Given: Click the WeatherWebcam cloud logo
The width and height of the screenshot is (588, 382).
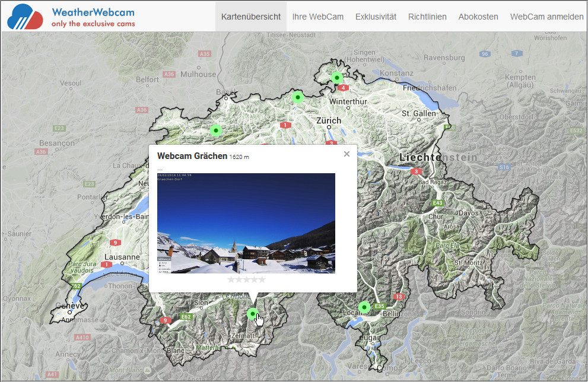Looking at the screenshot, I should pyautogui.click(x=25, y=17).
